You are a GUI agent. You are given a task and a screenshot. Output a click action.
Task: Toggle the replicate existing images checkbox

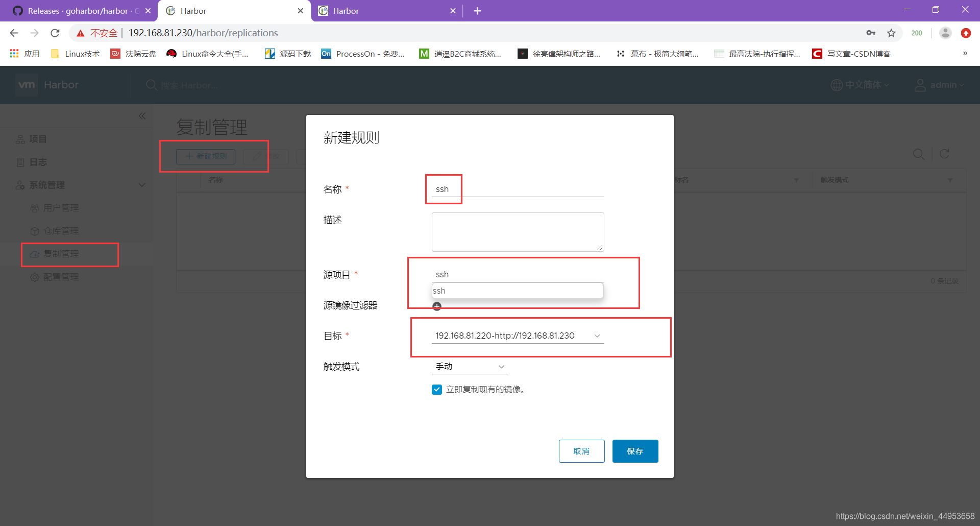[437, 390]
